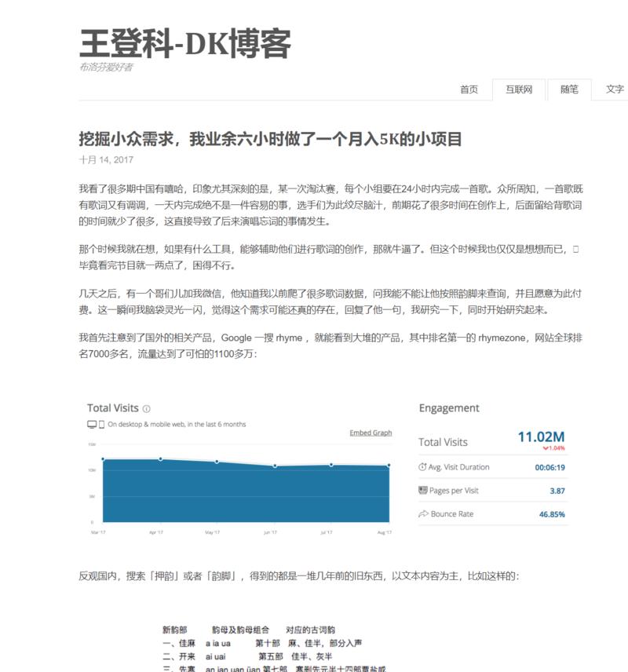Select the 随笔 tab
The image size is (628, 672).
coord(568,89)
